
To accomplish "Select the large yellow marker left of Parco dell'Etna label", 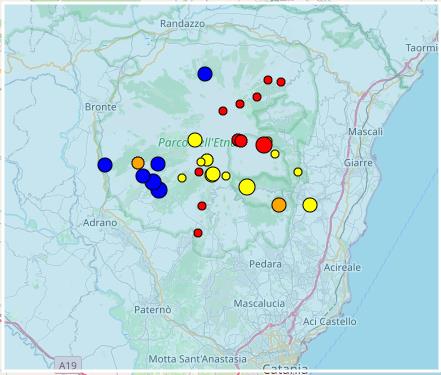I will [x=195, y=140].
